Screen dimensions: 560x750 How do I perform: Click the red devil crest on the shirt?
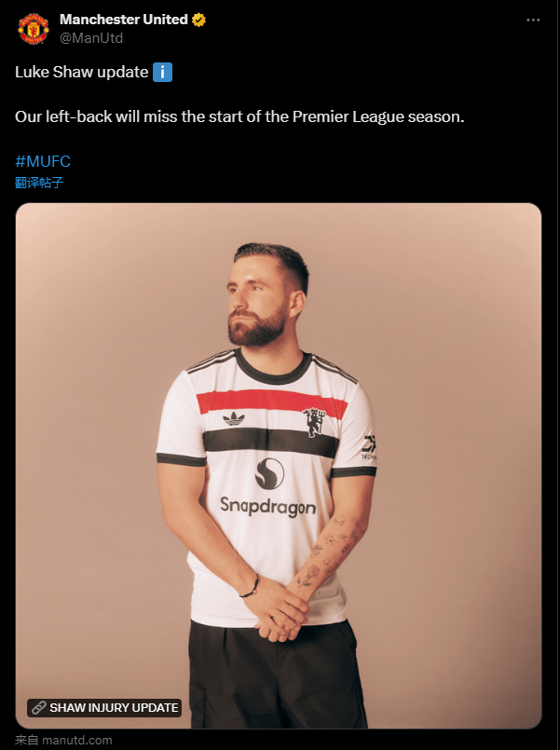coord(314,422)
